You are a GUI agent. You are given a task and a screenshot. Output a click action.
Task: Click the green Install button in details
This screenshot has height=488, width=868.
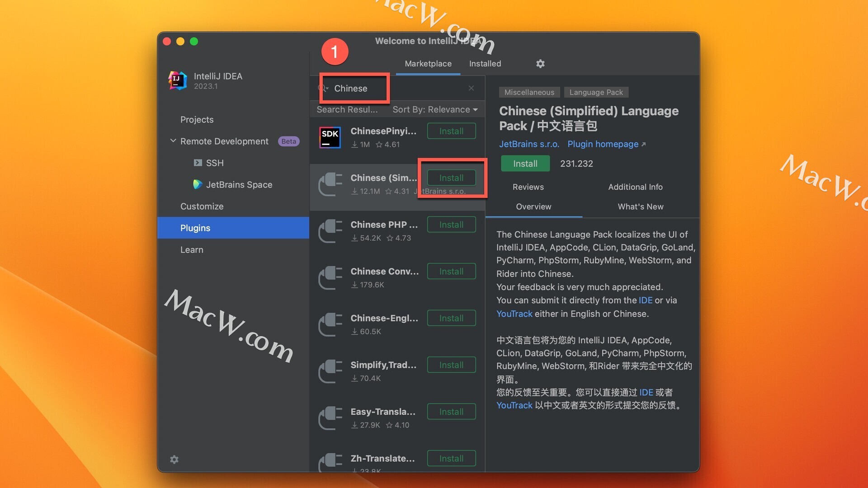(525, 164)
